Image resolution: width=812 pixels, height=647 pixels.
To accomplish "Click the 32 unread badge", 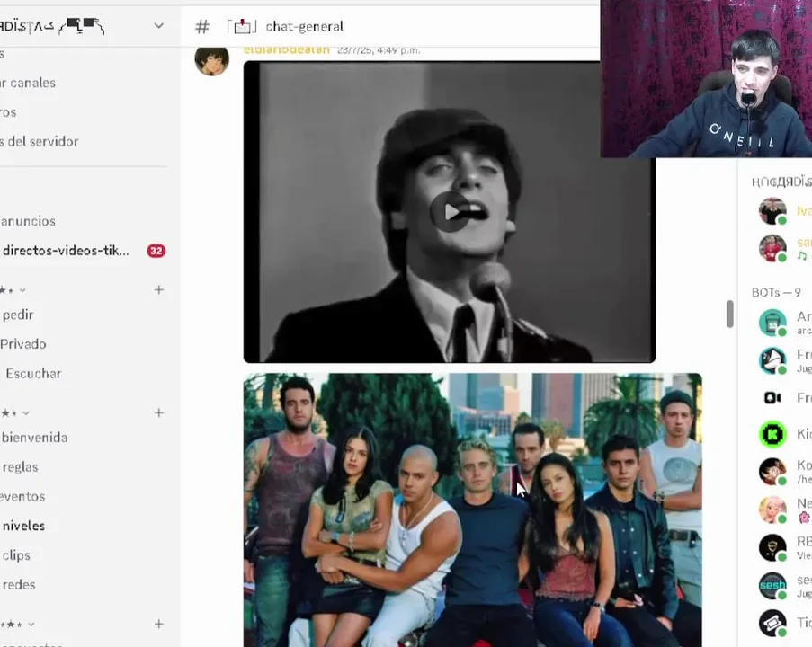I will pyautogui.click(x=156, y=251).
